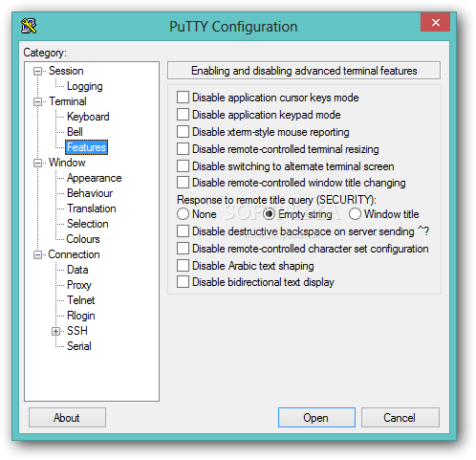Image resolution: width=476 pixels, height=460 pixels.
Task: Check Disable bidirectional text display
Action: [183, 282]
